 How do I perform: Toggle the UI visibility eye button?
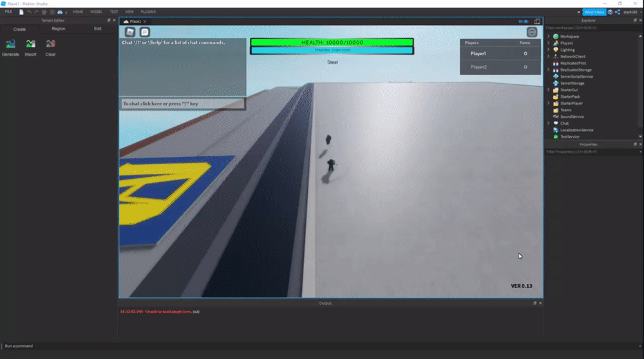pos(523,21)
